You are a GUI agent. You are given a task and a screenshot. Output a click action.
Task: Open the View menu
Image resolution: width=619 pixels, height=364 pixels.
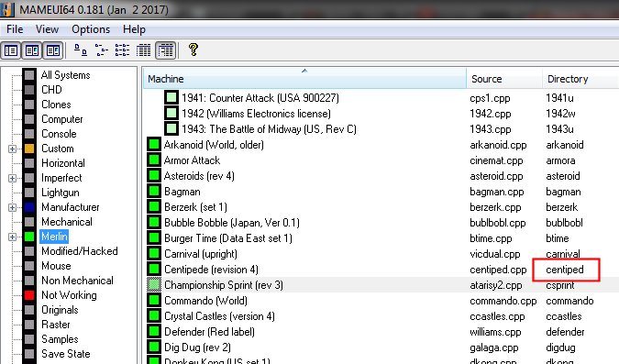tap(47, 29)
